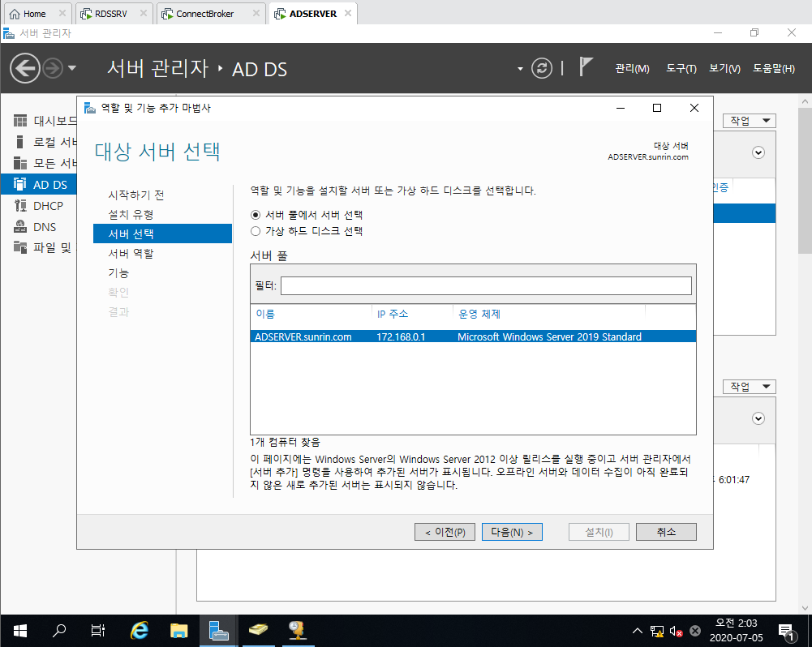Go to 'Before You Begin' wizard step
812x647 pixels.
pos(136,195)
